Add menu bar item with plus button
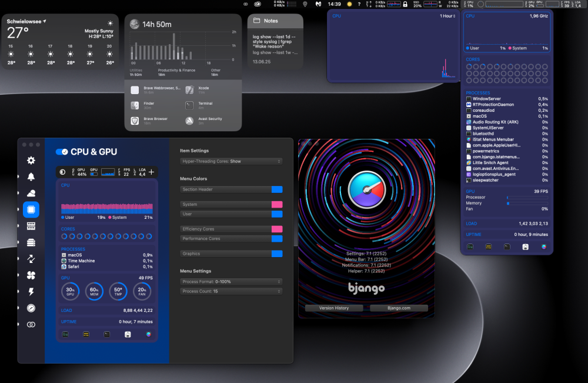The width and height of the screenshot is (588, 383). 151,172
